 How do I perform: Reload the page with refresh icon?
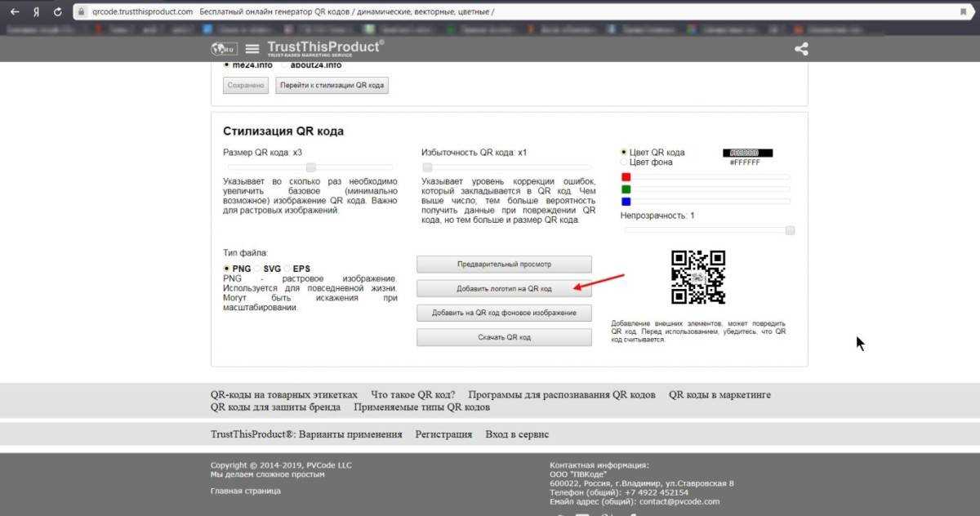click(57, 12)
